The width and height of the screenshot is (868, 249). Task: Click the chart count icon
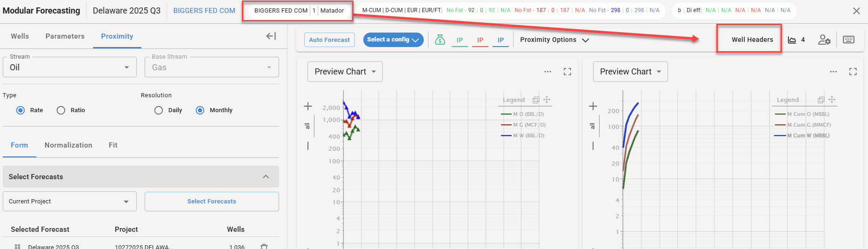point(796,40)
